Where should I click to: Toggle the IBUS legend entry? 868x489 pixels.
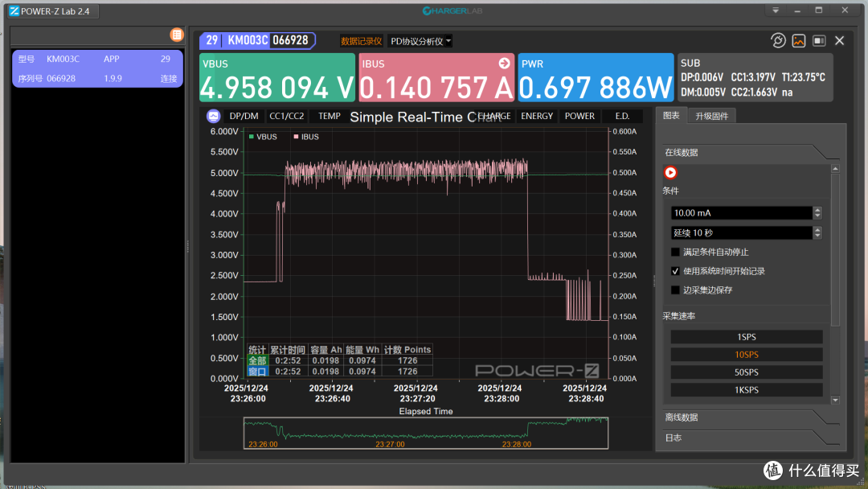click(306, 137)
